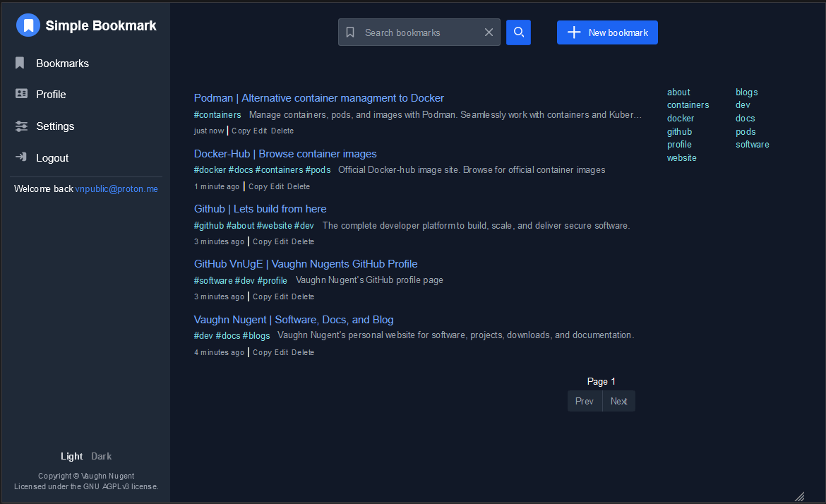The height and width of the screenshot is (504, 826).
Task: Delete the Vaughn Nugent website bookmark
Action: coord(303,352)
